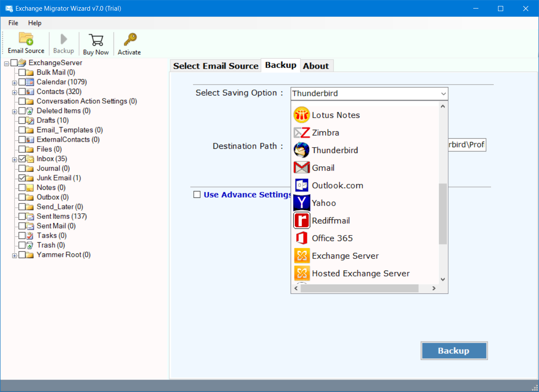Click the vertical scrollbar thumb in list

443,214
